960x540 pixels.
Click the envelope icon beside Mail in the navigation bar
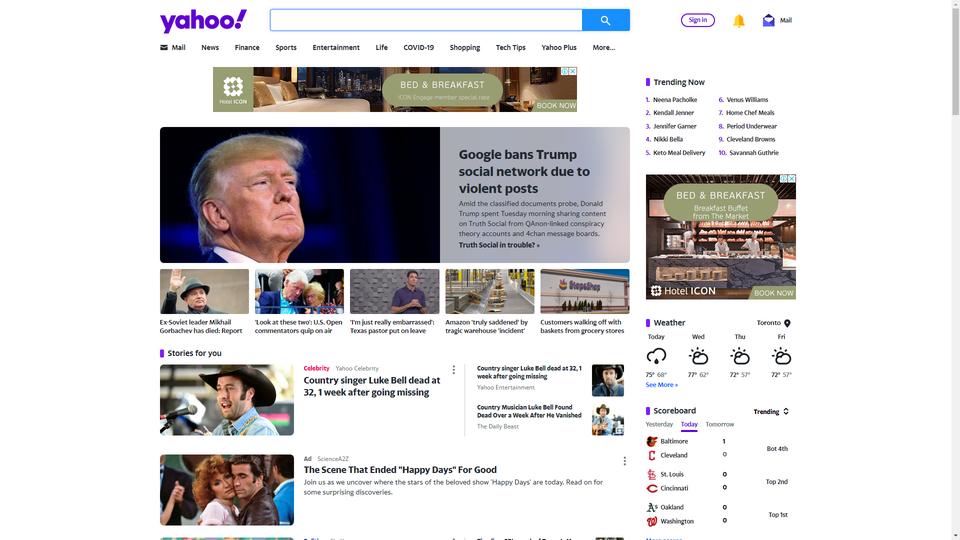163,47
